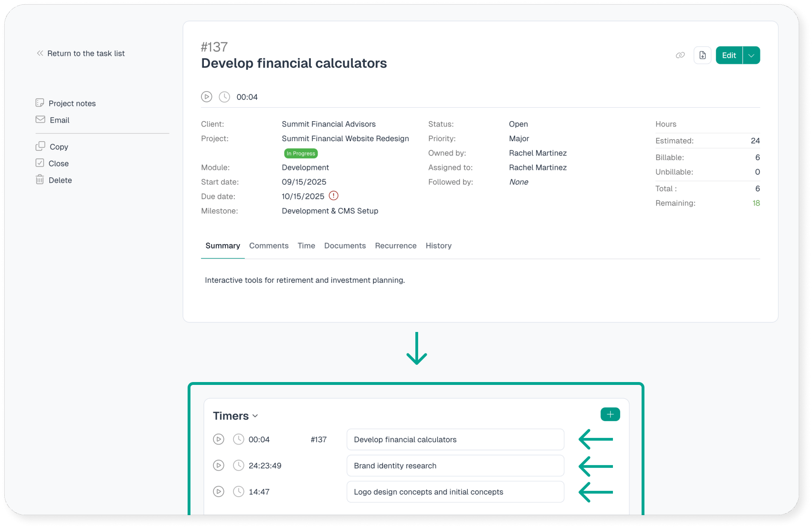Click the overdue warning icon by due date
812x528 pixels.
[x=334, y=196]
